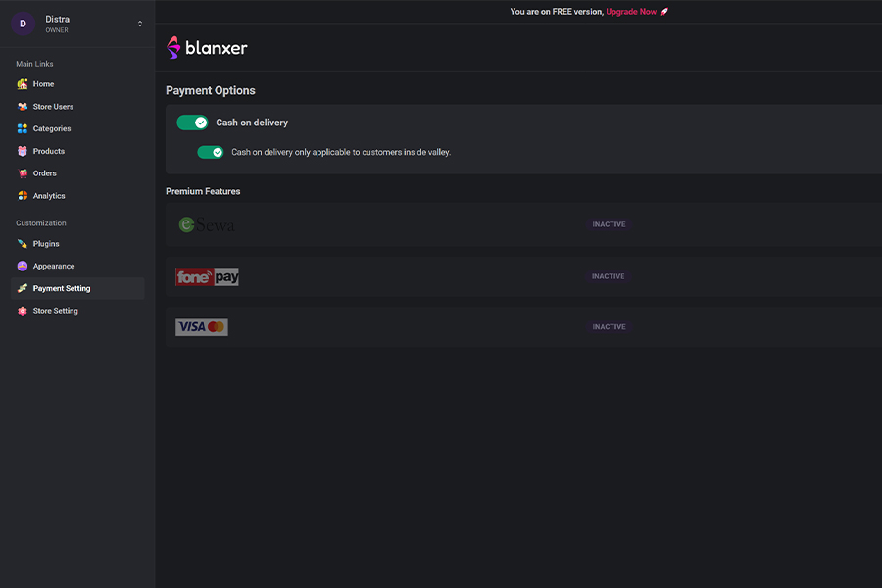Viewport: 882px width, 588px height.
Task: Click the Upgrade Now link
Action: (x=631, y=12)
